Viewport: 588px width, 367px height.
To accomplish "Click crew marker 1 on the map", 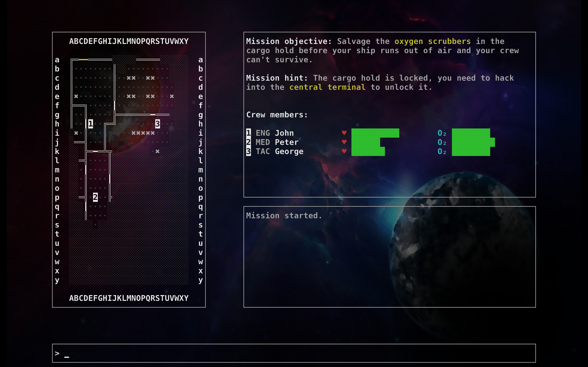I will point(90,124).
